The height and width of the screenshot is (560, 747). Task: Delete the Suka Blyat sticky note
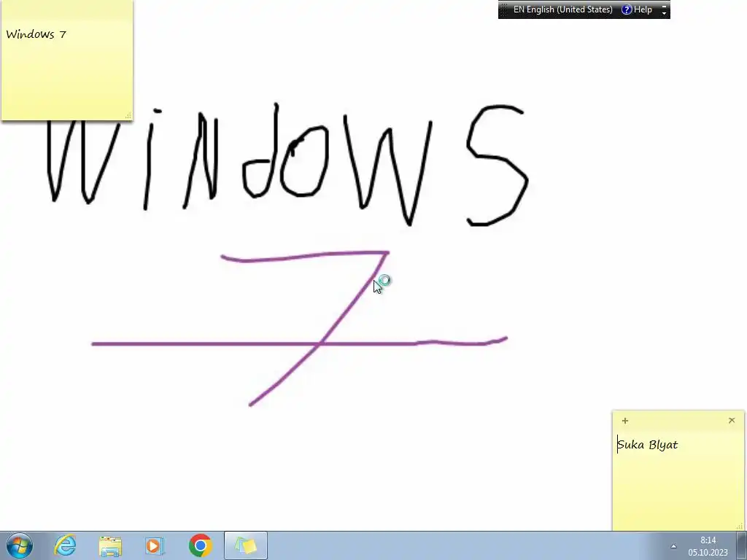[732, 420]
